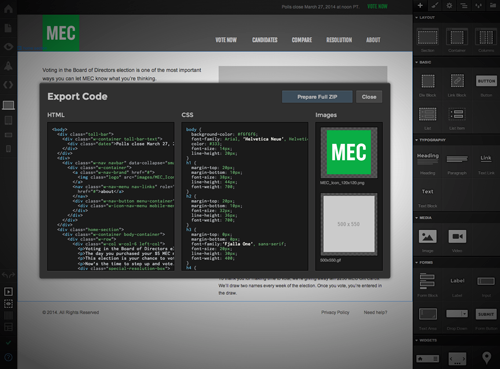Collapse the Media section header

[423, 218]
